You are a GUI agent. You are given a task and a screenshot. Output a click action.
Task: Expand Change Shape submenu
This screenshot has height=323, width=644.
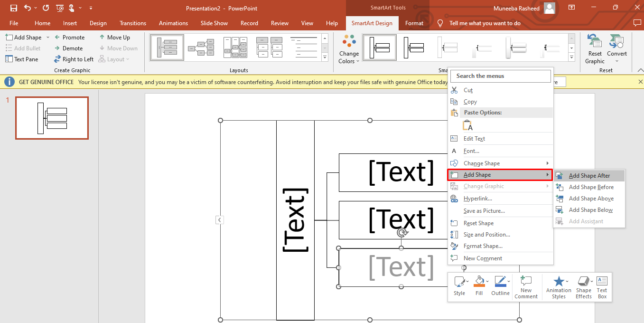501,163
